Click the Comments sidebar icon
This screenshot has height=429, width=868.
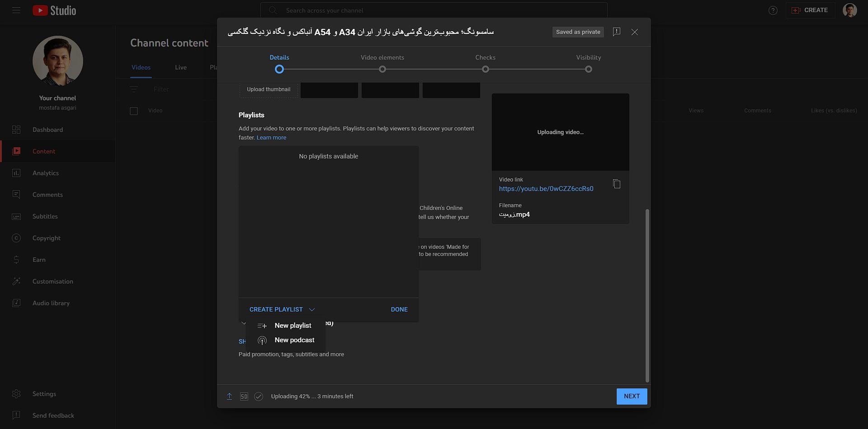click(16, 195)
